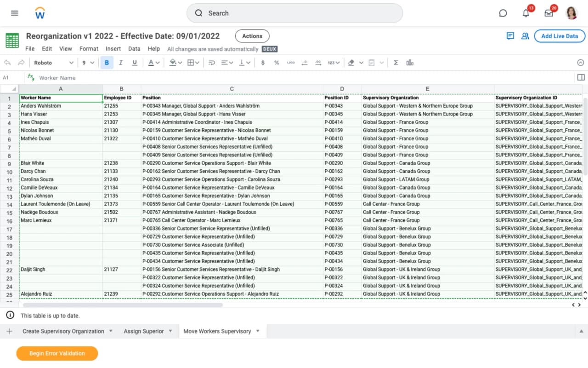This screenshot has width=588, height=368.
Task: Click the Actions button
Action: coord(252,36)
